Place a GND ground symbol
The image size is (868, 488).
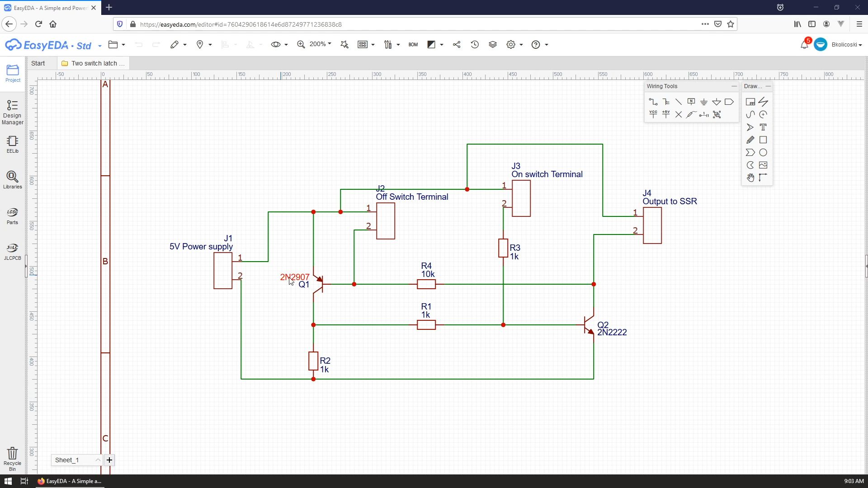(704, 102)
